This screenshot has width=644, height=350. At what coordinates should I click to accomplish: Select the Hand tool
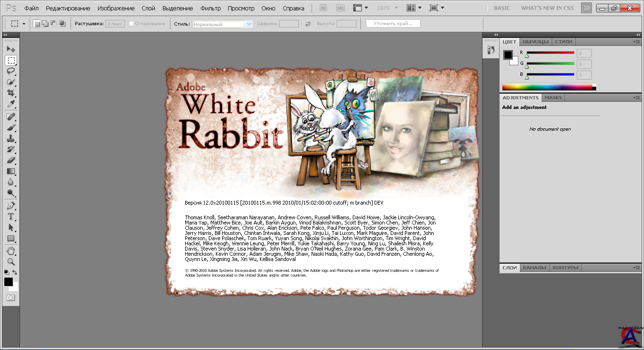pos(11,251)
